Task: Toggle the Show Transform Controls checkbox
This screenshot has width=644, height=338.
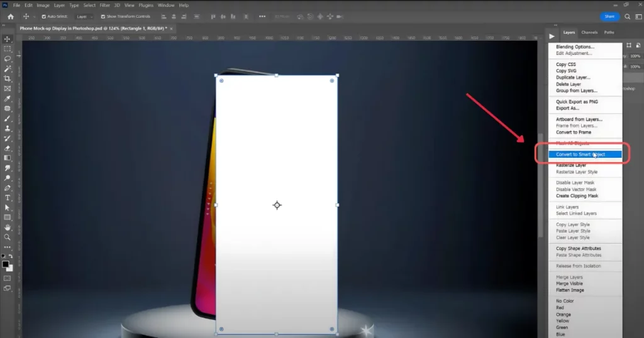Action: point(103,17)
